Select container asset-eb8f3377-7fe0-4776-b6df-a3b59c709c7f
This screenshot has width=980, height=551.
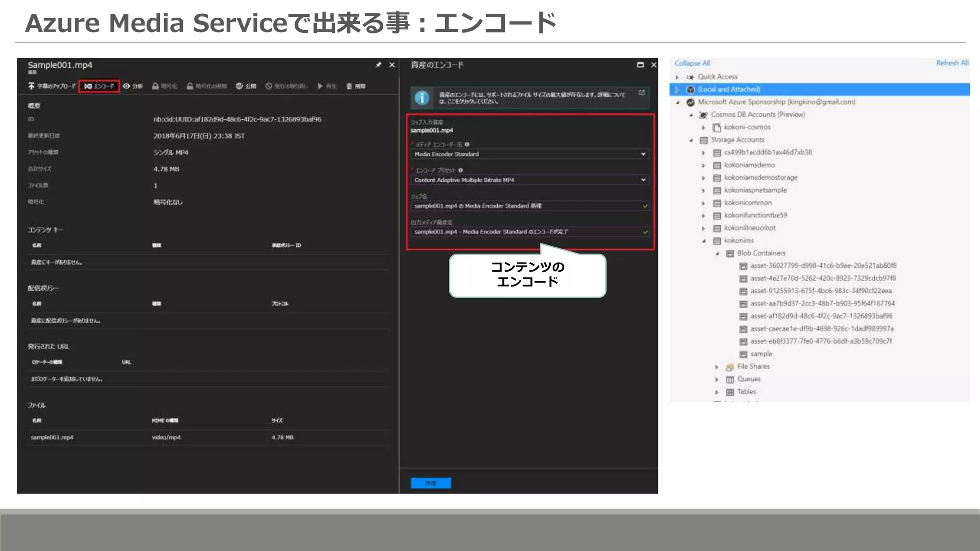[x=821, y=341]
